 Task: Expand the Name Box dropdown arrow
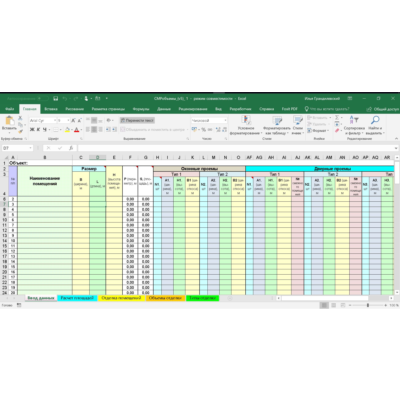coord(31,148)
